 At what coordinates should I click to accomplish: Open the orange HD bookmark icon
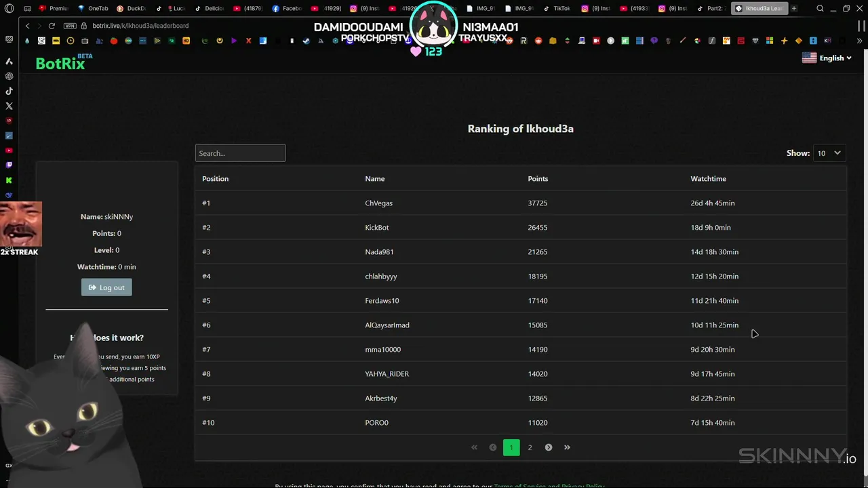click(186, 41)
